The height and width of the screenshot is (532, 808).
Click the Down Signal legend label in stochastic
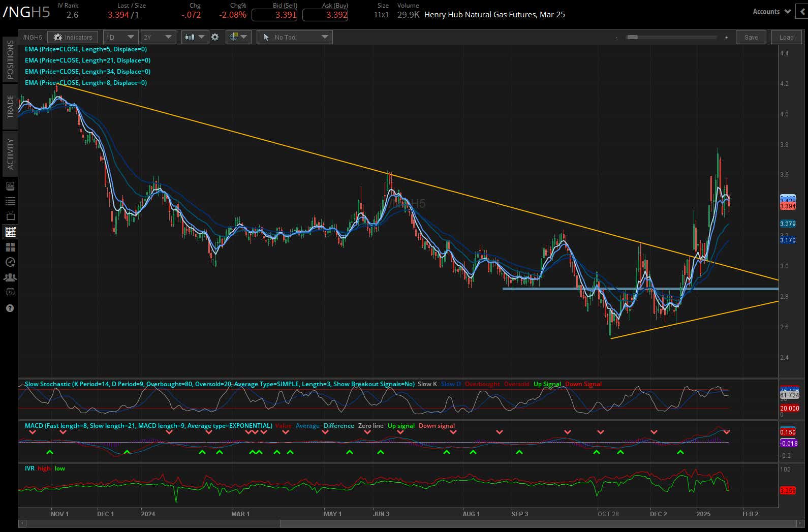(x=583, y=384)
